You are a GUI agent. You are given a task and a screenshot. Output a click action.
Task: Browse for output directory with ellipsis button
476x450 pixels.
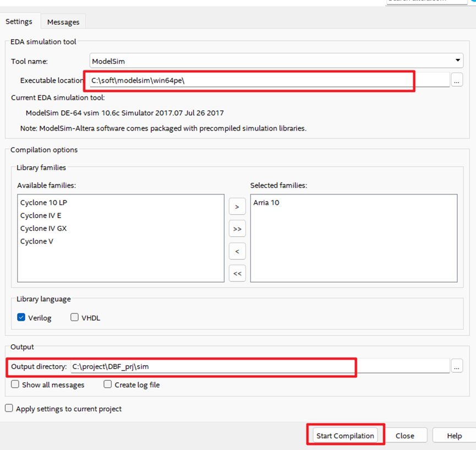pos(457,366)
